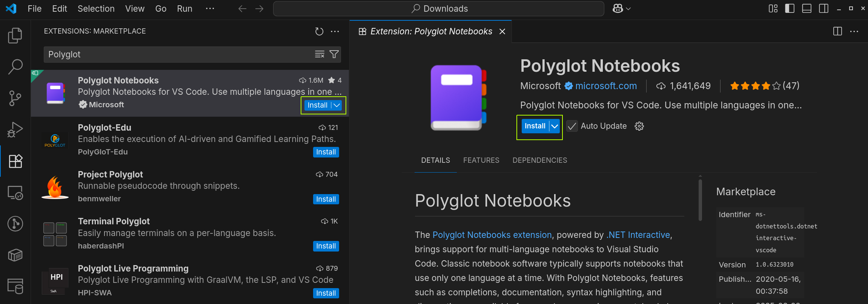Toggle the Auto Update checkbox
The width and height of the screenshot is (868, 304).
pyautogui.click(x=572, y=126)
